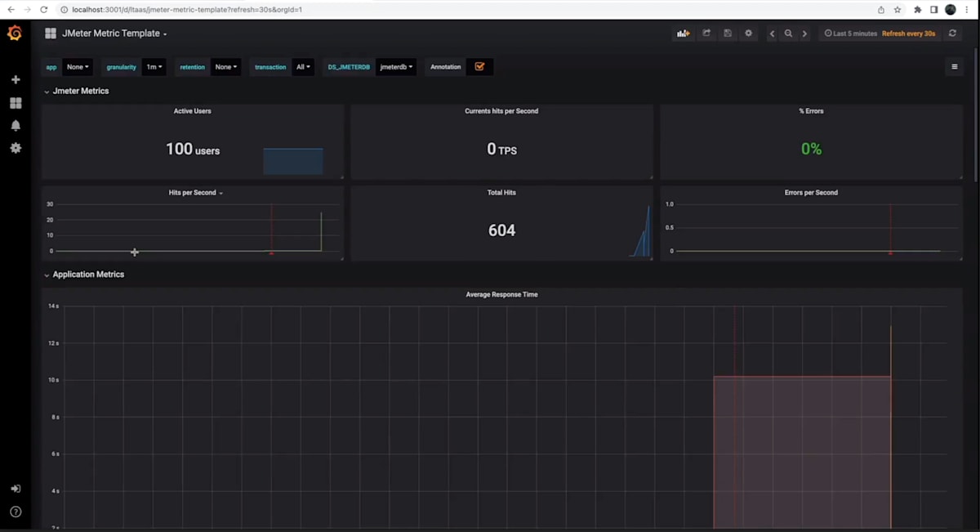Click the Errors per Second panel title

[x=811, y=193]
